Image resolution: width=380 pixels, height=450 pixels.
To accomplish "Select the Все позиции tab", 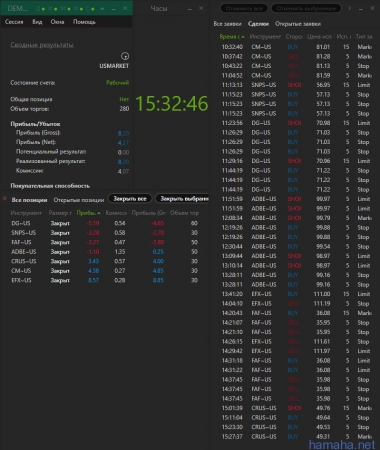I will (29, 200).
